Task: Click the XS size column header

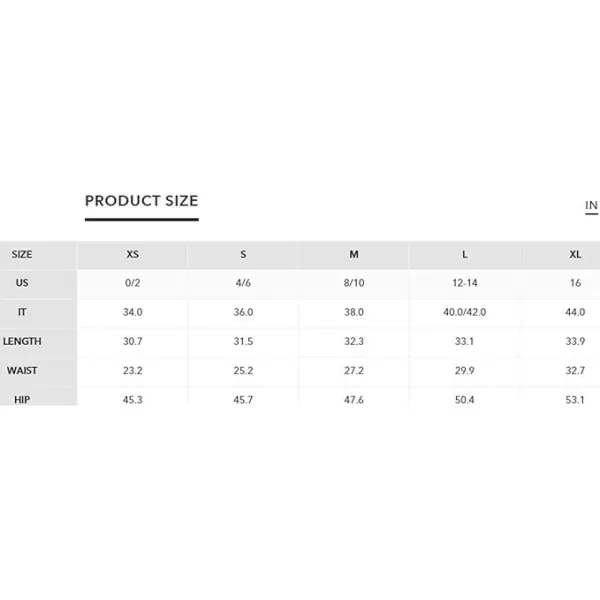Action: (132, 254)
